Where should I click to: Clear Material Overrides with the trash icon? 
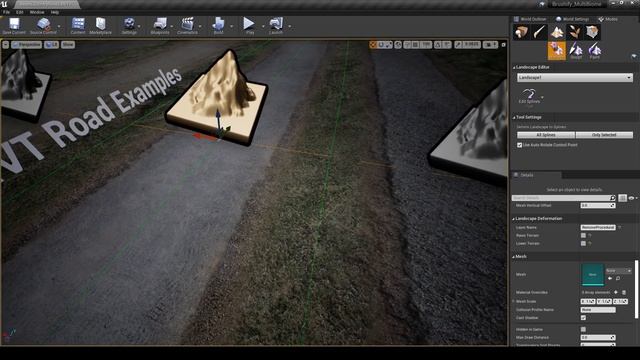pyautogui.click(x=624, y=292)
